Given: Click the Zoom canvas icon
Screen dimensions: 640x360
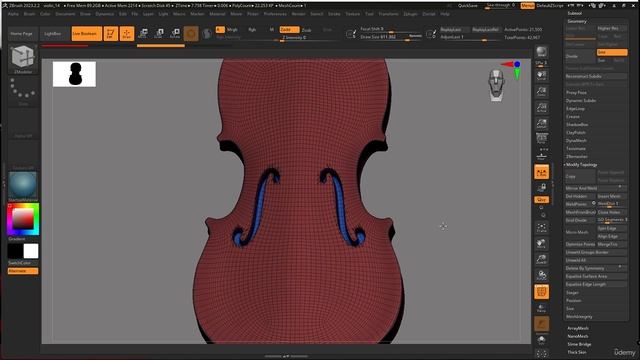Looking at the screenshot, I should click(x=542, y=92).
